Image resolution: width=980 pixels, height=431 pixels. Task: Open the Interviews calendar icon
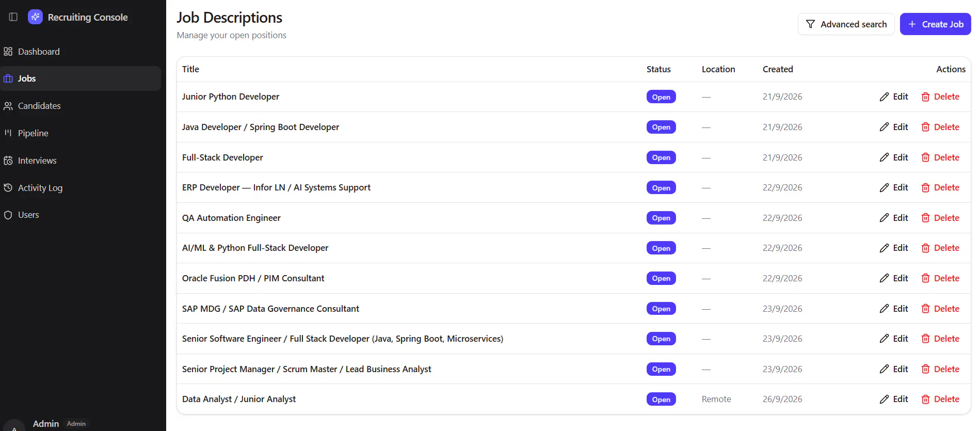coord(8,161)
